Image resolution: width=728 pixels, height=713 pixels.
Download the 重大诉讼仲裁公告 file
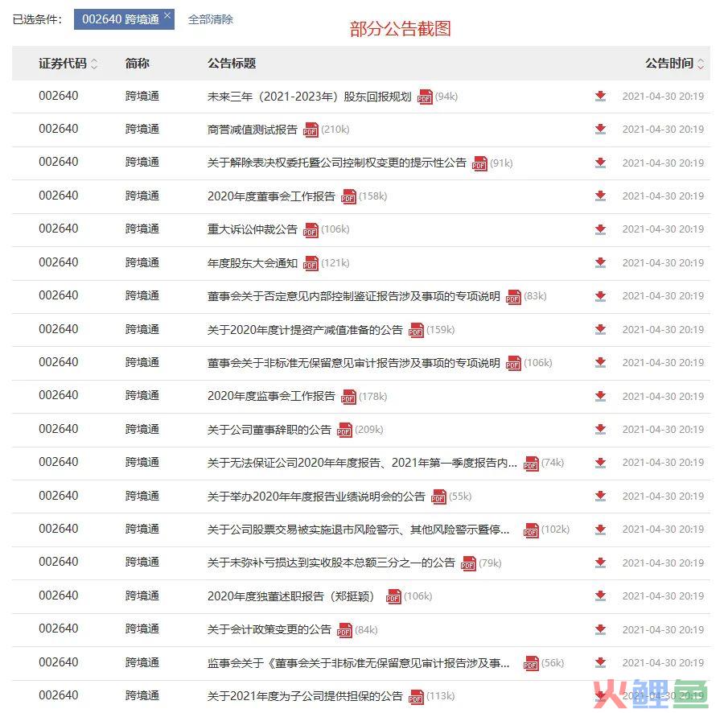pos(600,229)
